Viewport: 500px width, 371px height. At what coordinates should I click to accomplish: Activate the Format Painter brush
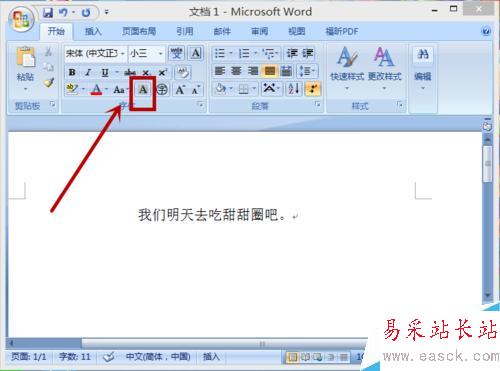click(x=49, y=82)
